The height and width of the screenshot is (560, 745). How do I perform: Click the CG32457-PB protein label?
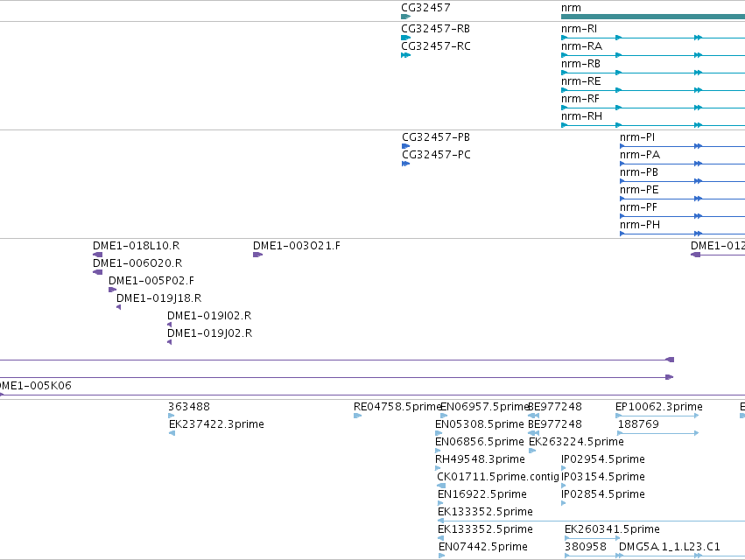pyautogui.click(x=436, y=137)
